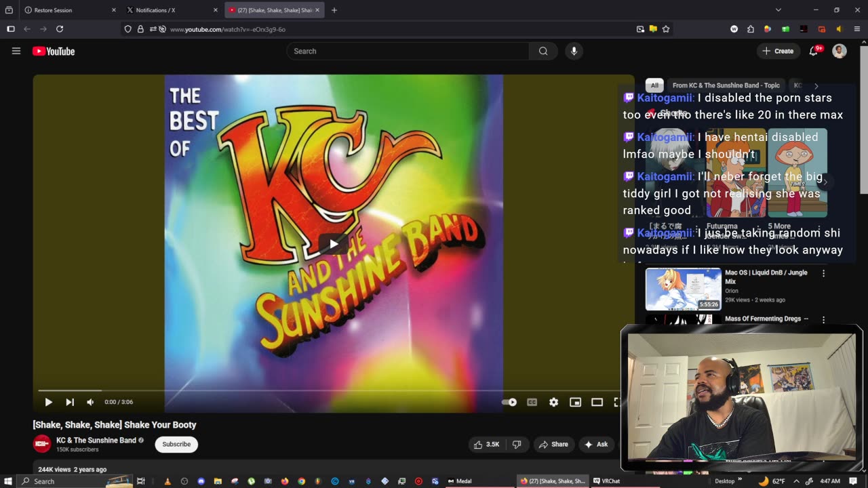
Task: Close the Notifications / X tab
Action: pyautogui.click(x=216, y=10)
